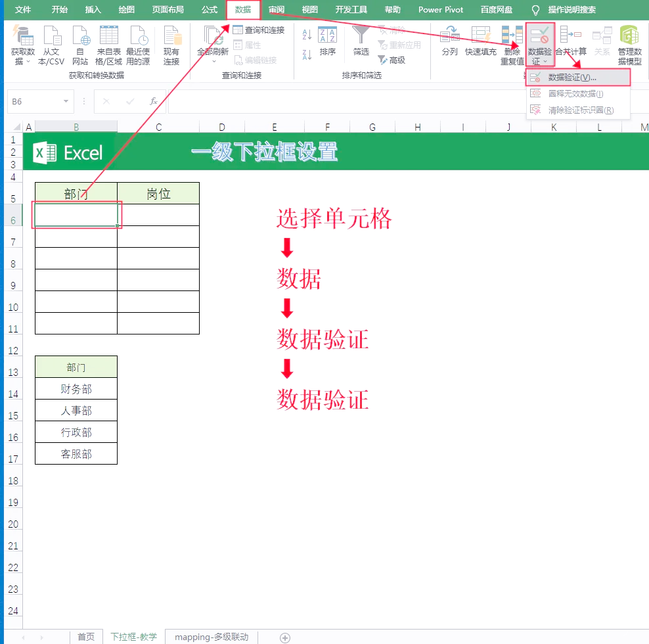Switch to the 开始 (Home) tab
The height and width of the screenshot is (644, 649).
click(60, 9)
